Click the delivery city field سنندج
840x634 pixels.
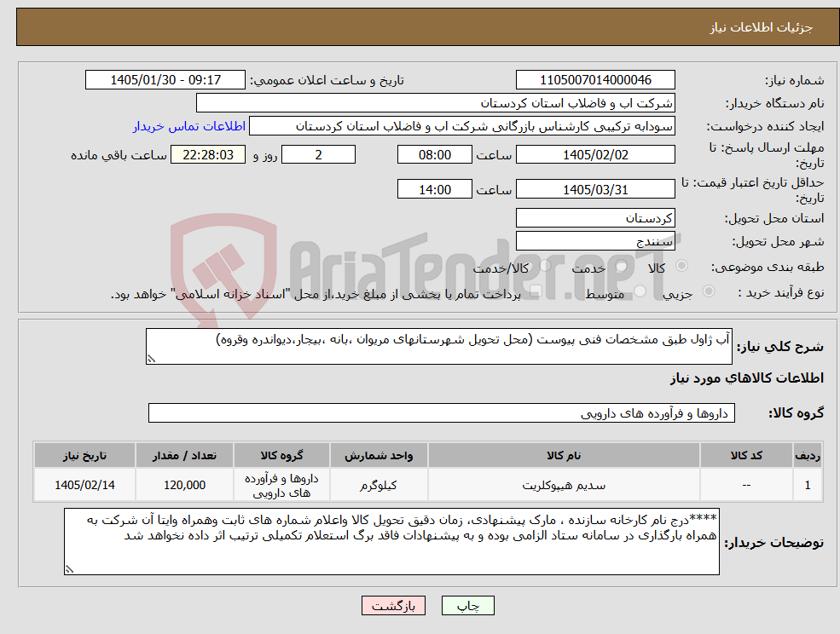[595, 241]
